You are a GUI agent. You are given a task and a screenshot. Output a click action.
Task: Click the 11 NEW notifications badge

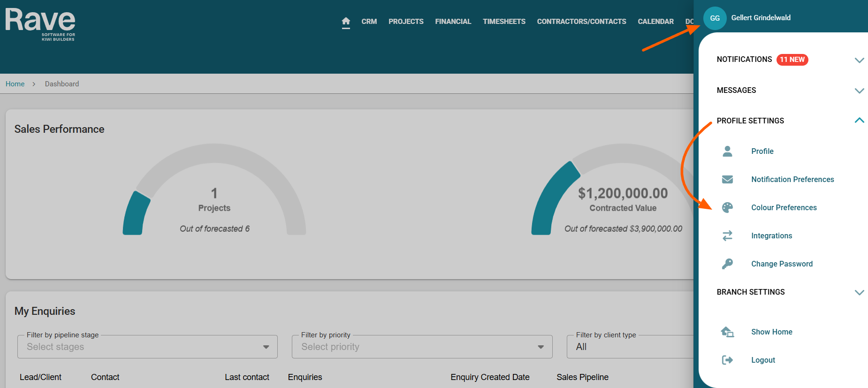pyautogui.click(x=792, y=60)
